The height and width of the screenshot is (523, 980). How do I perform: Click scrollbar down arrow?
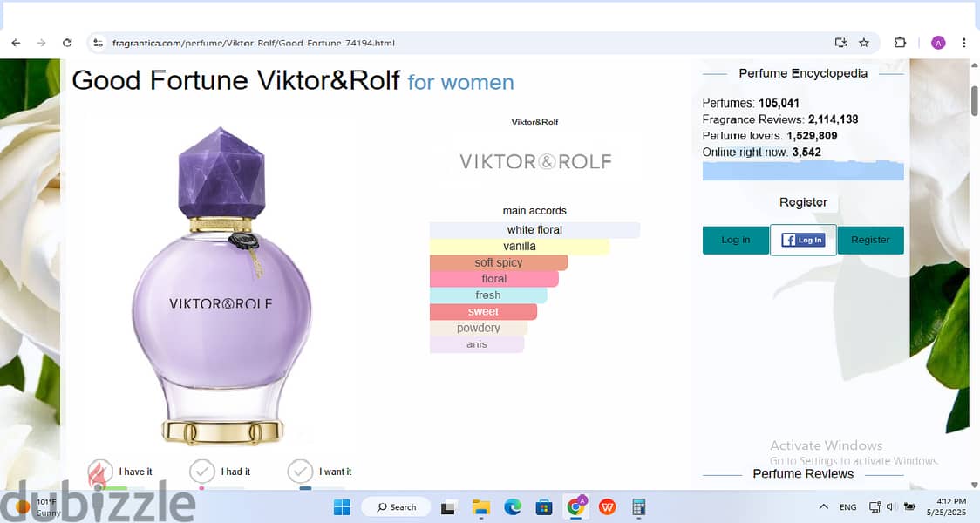tap(975, 485)
